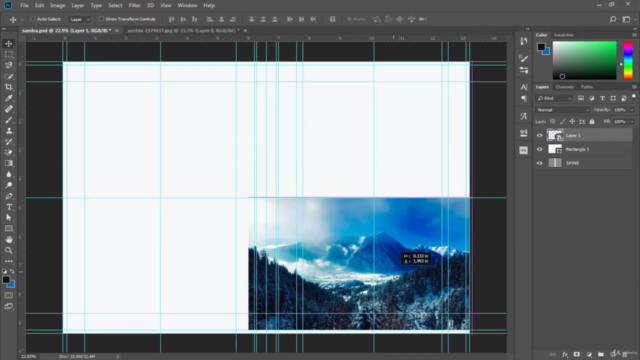
Task: Pick a color in the green color field
Action: [x=584, y=60]
